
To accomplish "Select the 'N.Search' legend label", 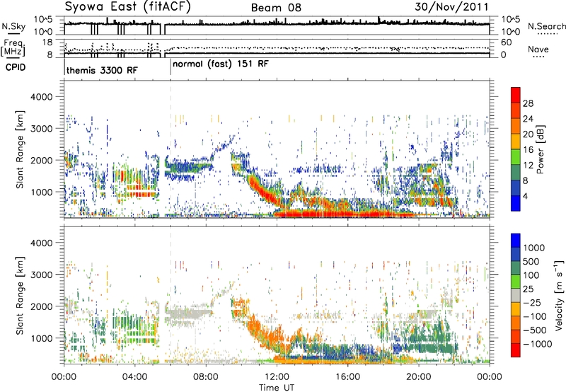I will (546, 26).
